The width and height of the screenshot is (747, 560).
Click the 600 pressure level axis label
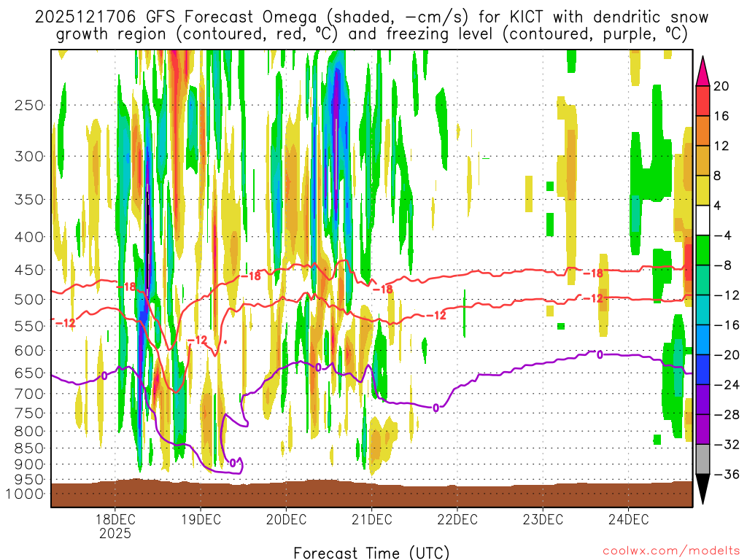click(29, 351)
